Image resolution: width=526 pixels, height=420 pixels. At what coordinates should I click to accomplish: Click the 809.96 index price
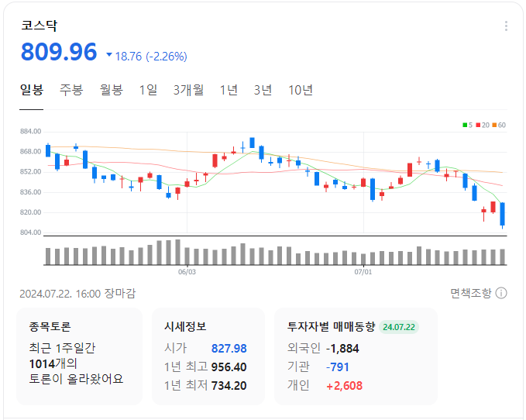pos(59,52)
